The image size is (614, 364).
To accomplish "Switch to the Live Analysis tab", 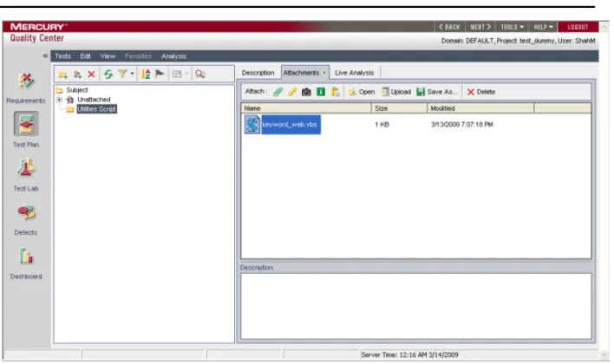I will coord(355,73).
